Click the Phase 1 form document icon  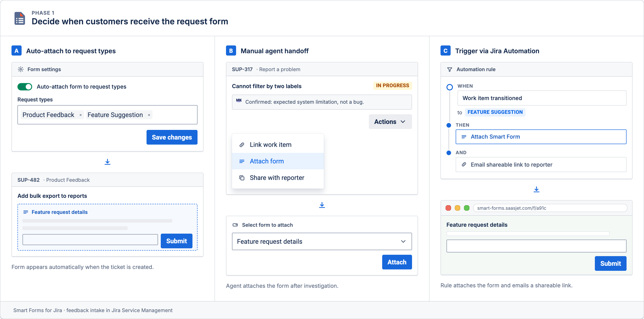pos(20,18)
